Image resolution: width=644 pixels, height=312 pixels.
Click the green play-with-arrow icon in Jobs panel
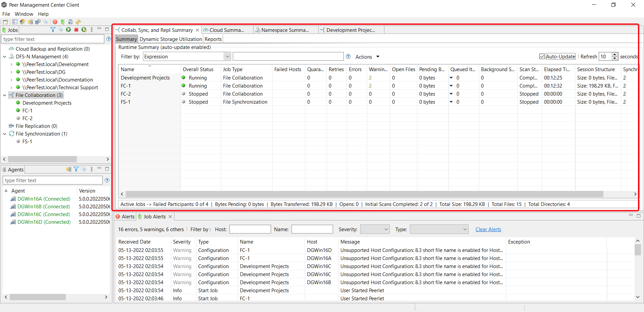pos(84,30)
